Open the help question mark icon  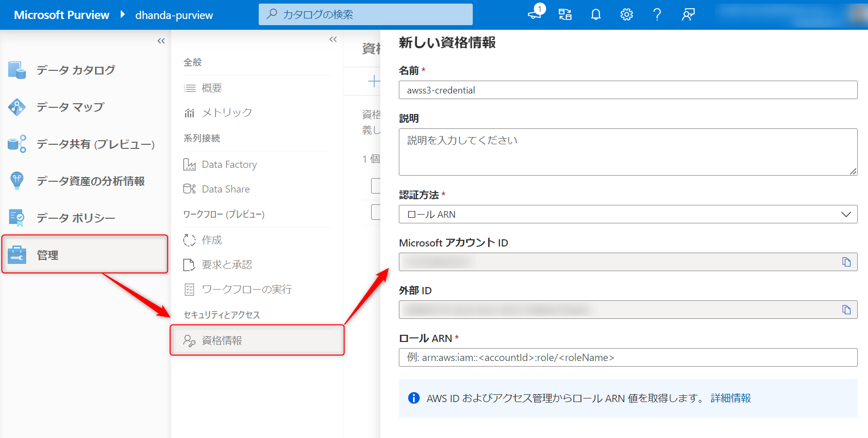coord(657,14)
